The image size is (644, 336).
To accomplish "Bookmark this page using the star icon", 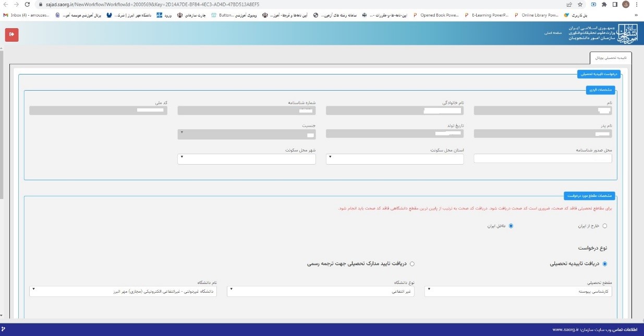I will pyautogui.click(x=581, y=4).
